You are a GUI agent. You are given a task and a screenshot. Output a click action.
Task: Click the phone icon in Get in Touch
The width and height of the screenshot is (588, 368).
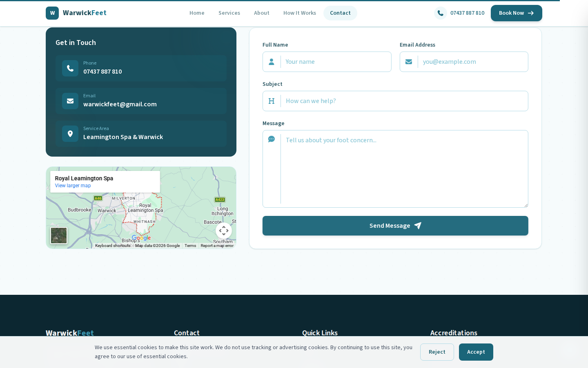tap(70, 68)
